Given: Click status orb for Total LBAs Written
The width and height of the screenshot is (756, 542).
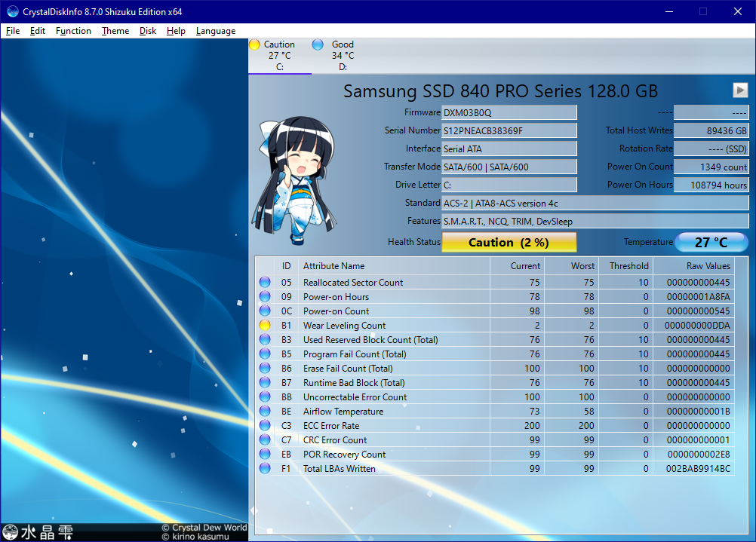Looking at the screenshot, I should 265,468.
